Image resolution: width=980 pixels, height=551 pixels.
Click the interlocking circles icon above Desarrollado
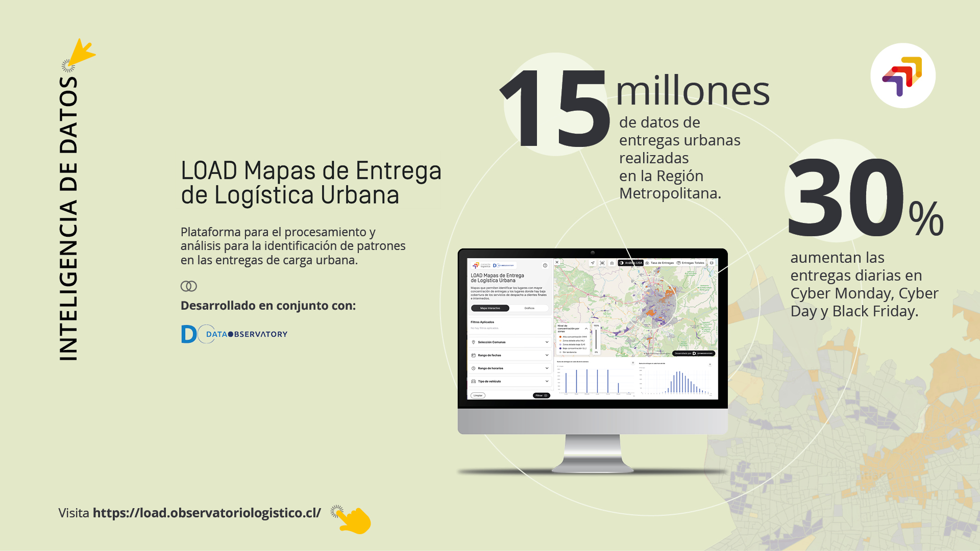pos(189,286)
